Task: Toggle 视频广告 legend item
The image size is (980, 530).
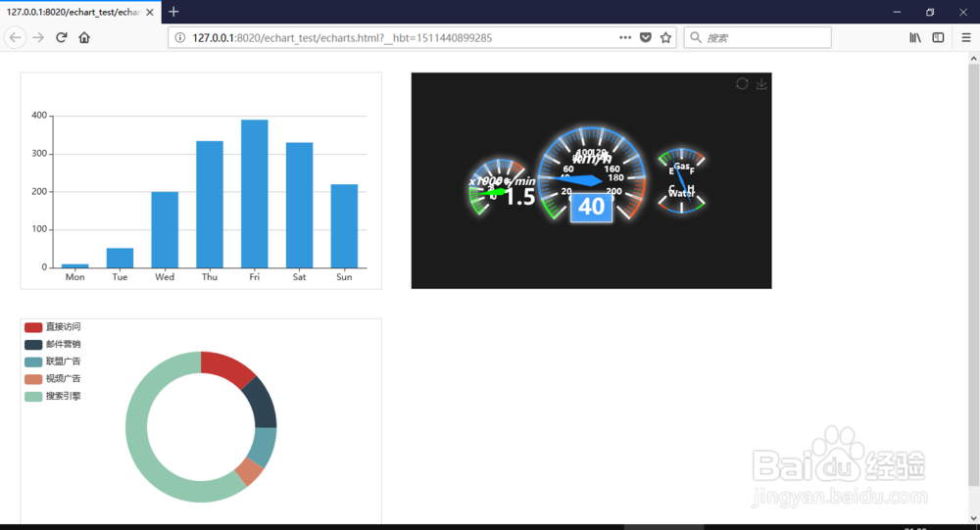Action: click(53, 379)
